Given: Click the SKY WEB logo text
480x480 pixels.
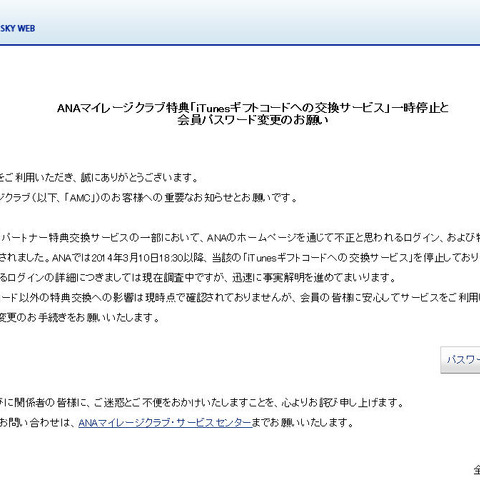Looking at the screenshot, I should pos(17,28).
